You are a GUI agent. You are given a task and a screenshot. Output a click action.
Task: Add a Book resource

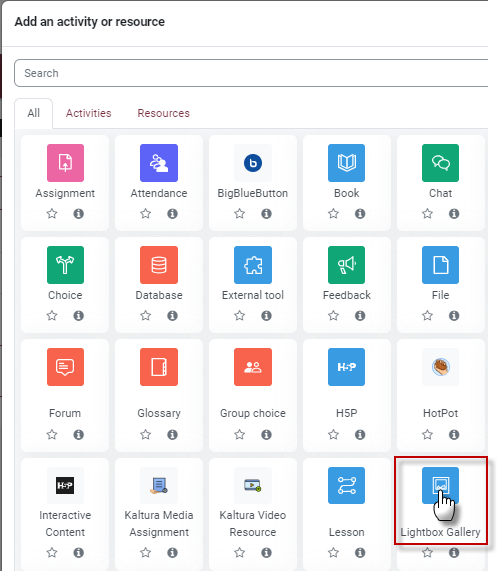click(346, 163)
